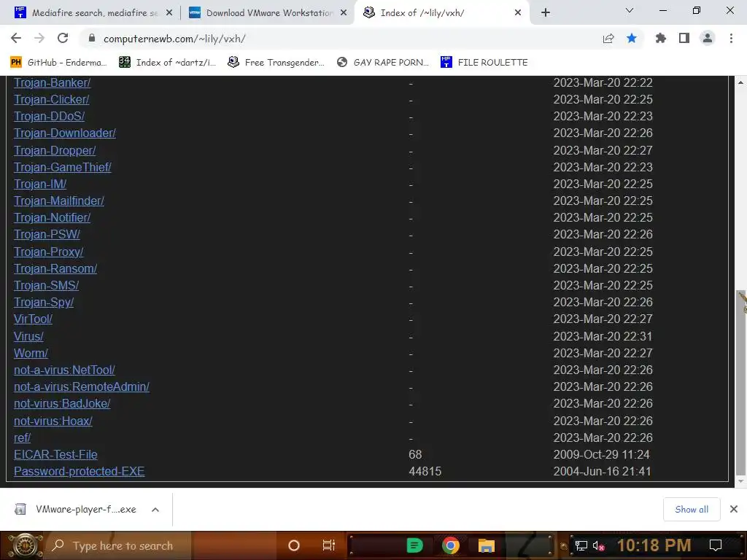Open not-a-virus:NetTool/ folder
The image size is (747, 560).
(64, 370)
